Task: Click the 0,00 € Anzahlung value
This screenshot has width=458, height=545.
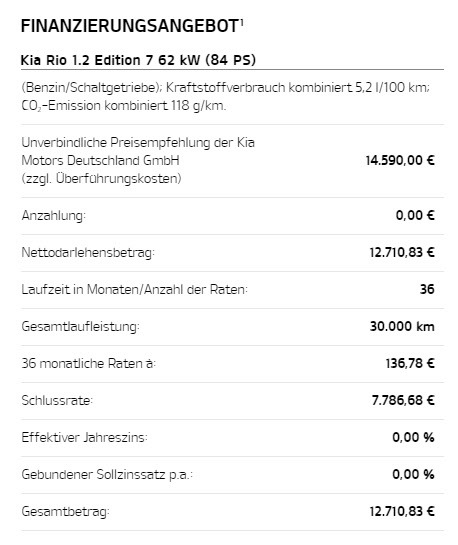Action: coord(415,215)
